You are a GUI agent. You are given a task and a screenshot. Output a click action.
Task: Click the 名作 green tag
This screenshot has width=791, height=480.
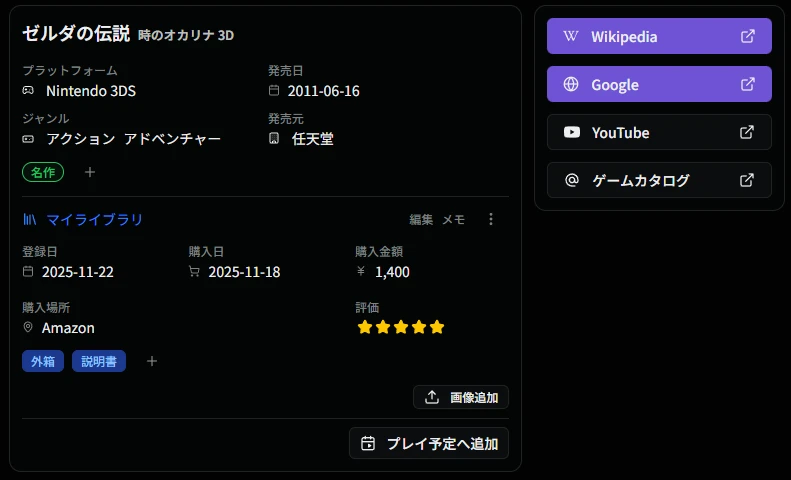pyautogui.click(x=43, y=172)
